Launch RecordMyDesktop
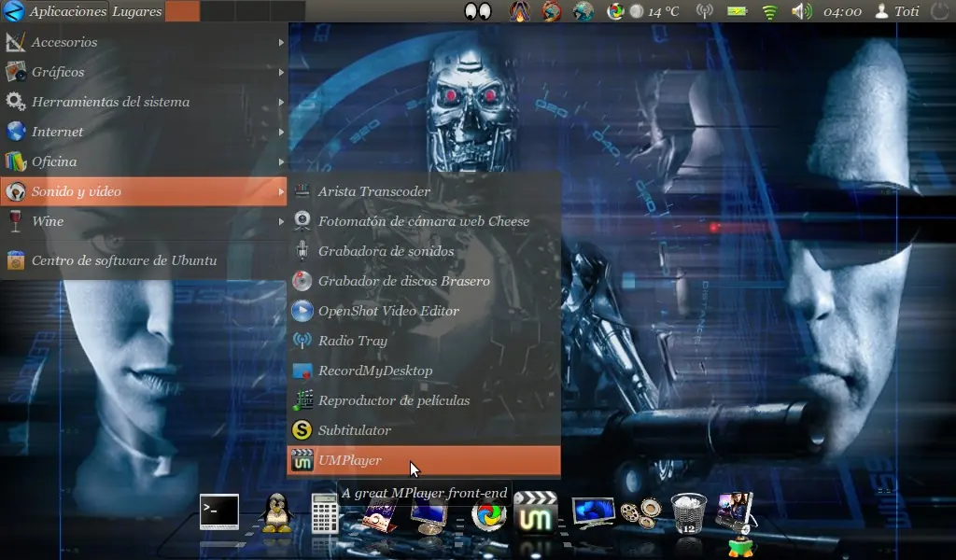The image size is (956, 560). tap(423, 371)
